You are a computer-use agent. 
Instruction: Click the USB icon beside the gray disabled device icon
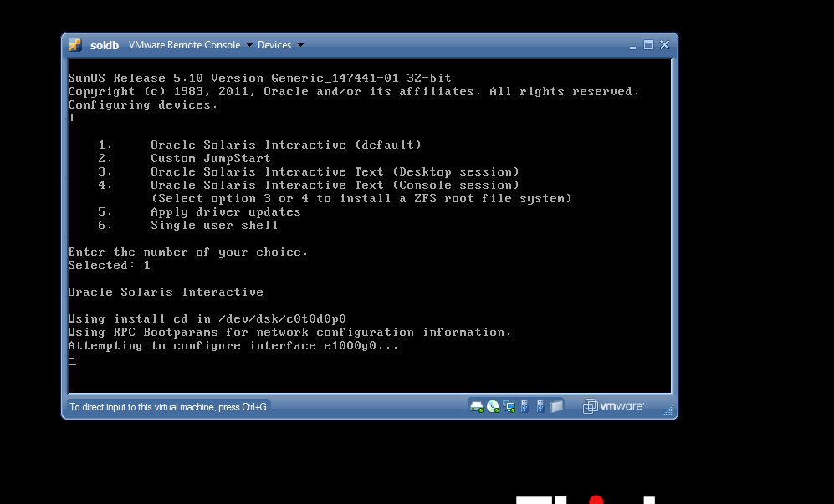[540, 407]
